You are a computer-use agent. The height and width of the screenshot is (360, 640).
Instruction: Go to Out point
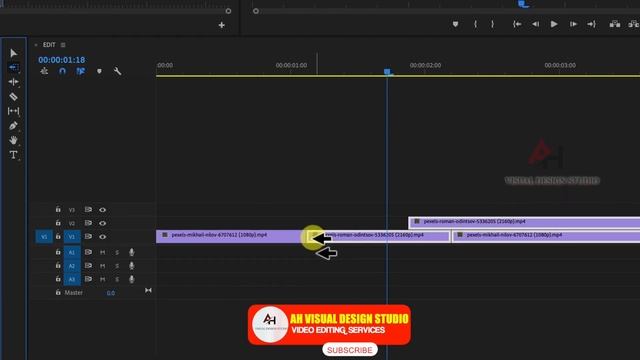point(591,24)
